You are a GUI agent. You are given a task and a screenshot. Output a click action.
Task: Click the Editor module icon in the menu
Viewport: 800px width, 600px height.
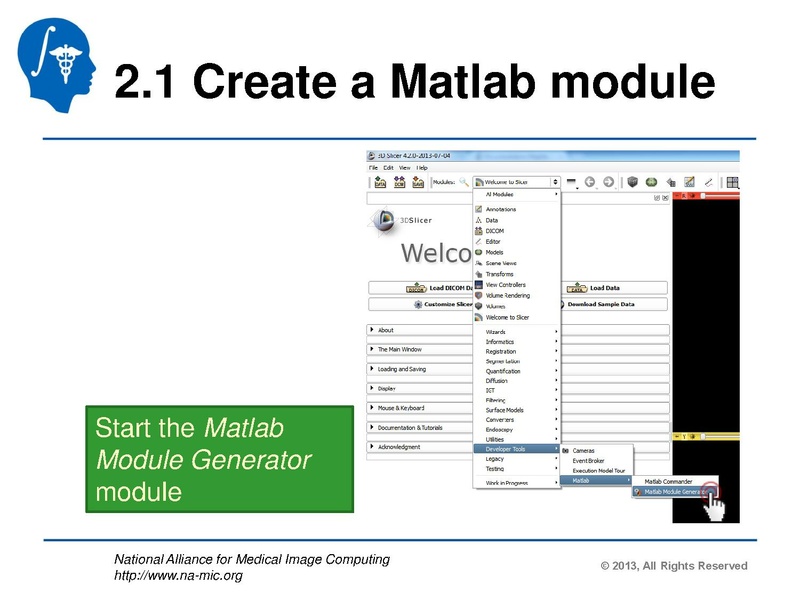[x=478, y=242]
